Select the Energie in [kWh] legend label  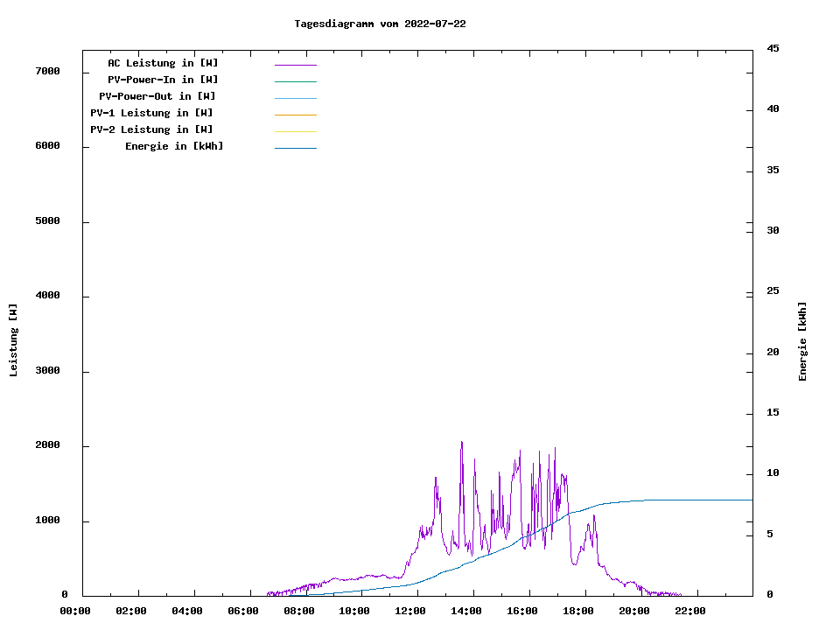coord(174,146)
